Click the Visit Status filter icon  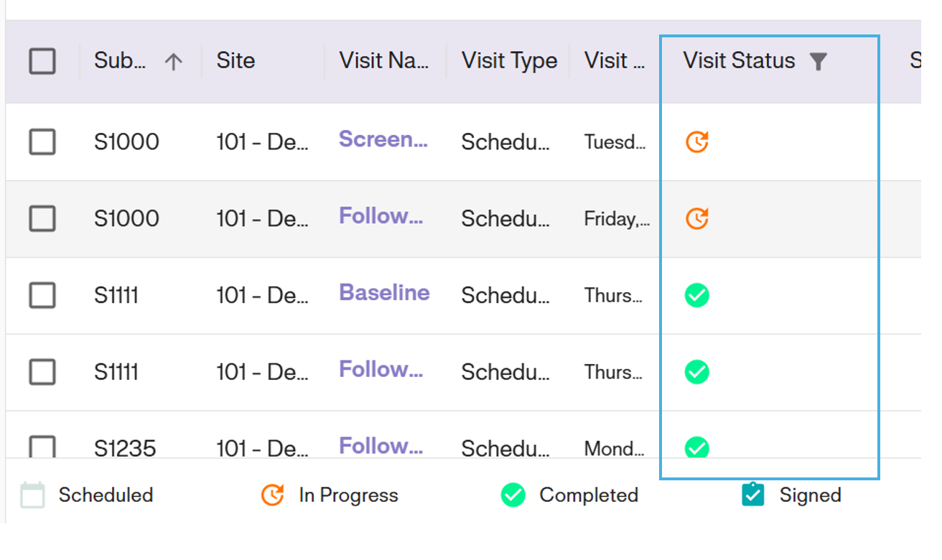point(818,62)
